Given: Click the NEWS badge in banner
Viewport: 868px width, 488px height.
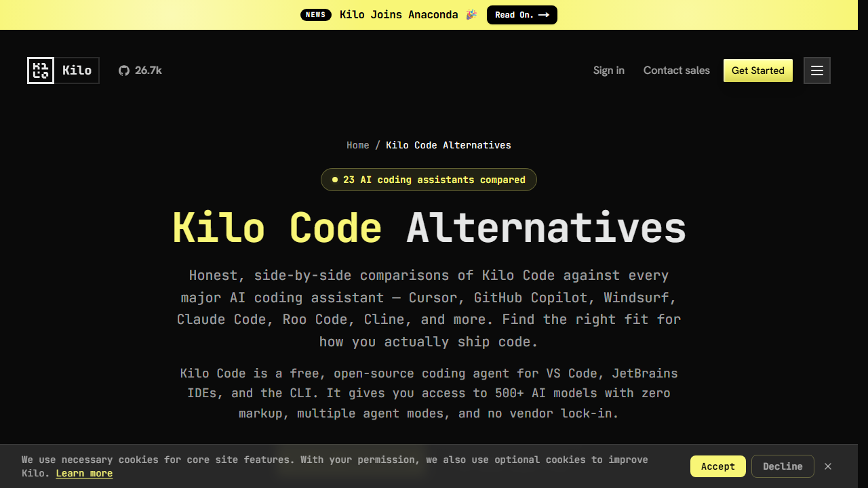Looking at the screenshot, I should click(x=316, y=15).
